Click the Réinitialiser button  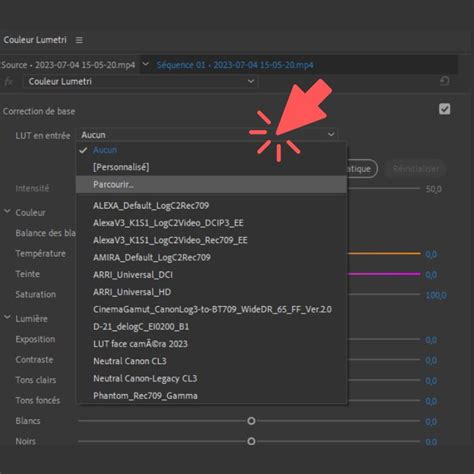pyautogui.click(x=415, y=169)
